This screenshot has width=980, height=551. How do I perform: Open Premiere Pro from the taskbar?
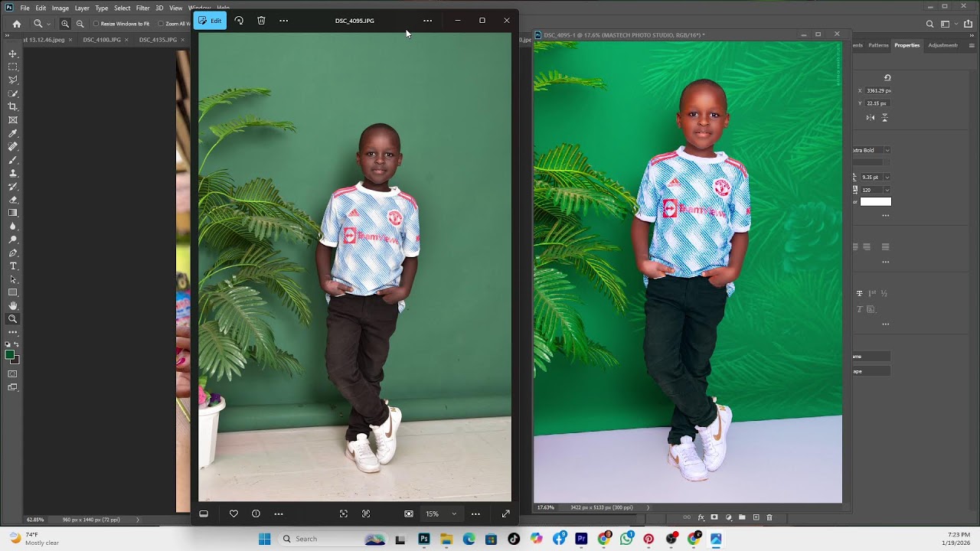point(581,539)
